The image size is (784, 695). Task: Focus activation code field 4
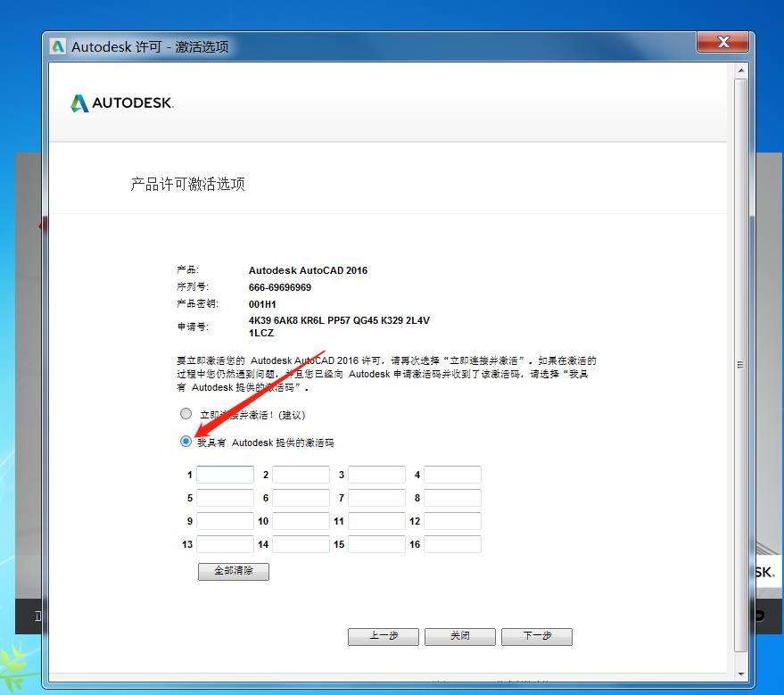coord(452,475)
